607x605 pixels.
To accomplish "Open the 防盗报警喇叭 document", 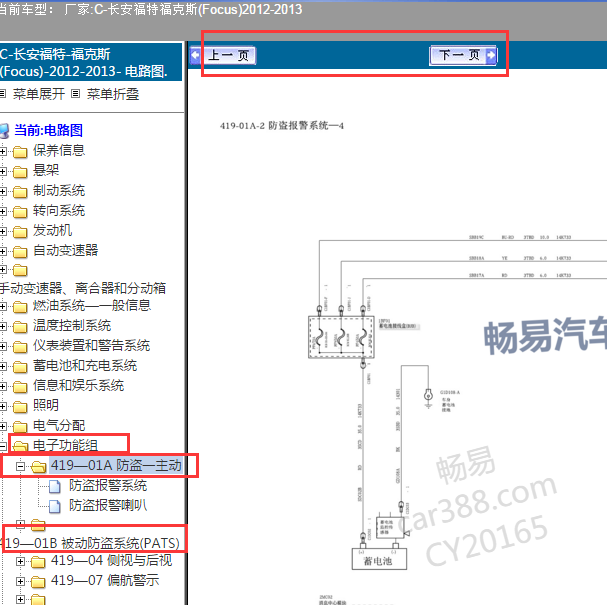I will point(108,505).
